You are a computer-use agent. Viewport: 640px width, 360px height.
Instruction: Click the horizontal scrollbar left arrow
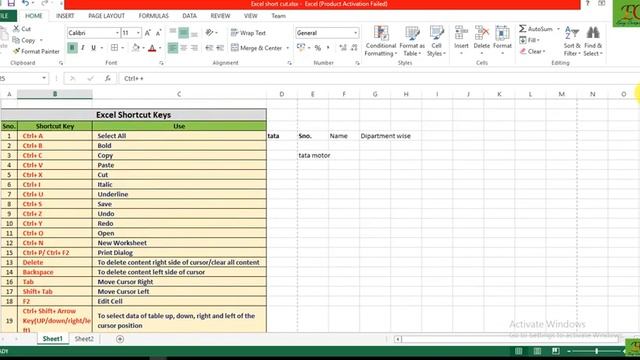(398, 339)
